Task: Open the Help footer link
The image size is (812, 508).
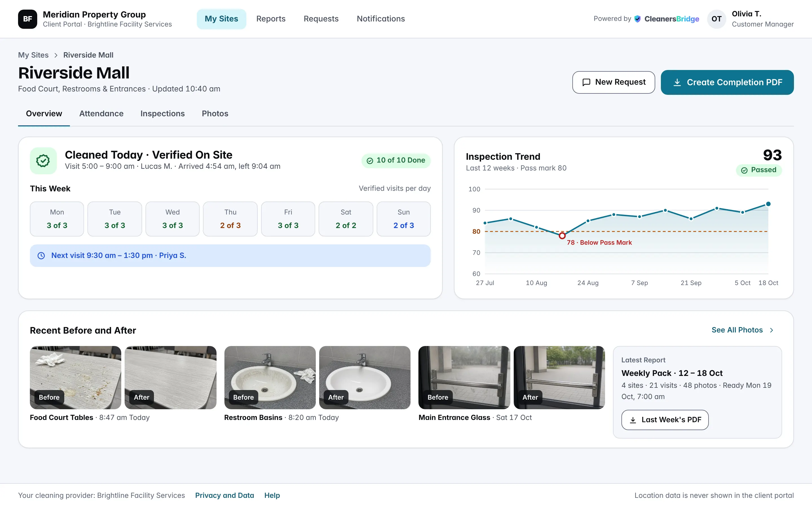Action: point(272,496)
